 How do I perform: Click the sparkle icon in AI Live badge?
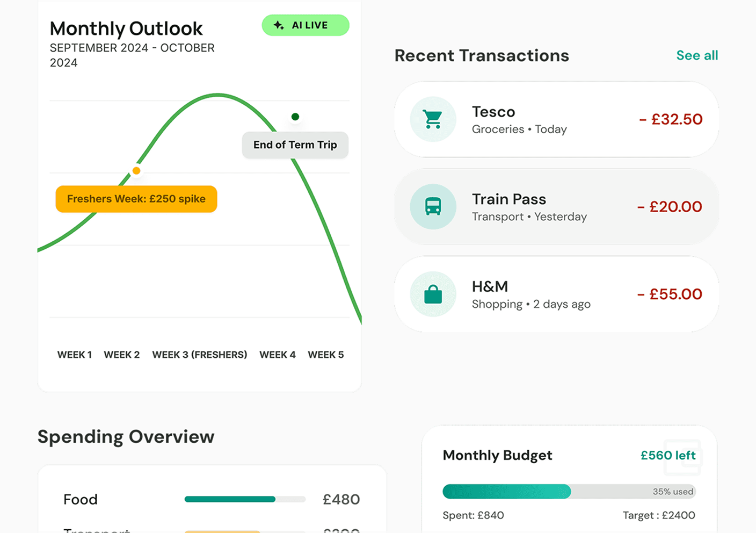(279, 25)
